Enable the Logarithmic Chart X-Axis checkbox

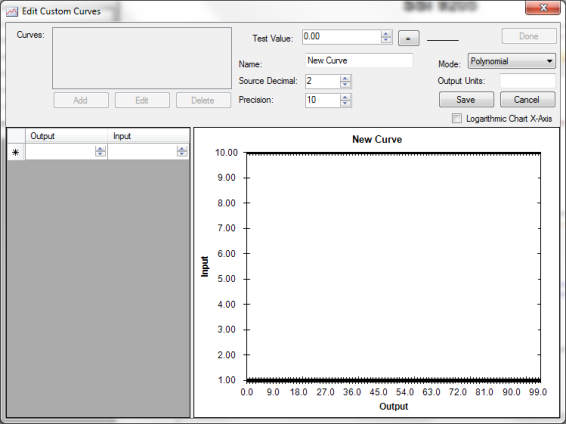457,118
